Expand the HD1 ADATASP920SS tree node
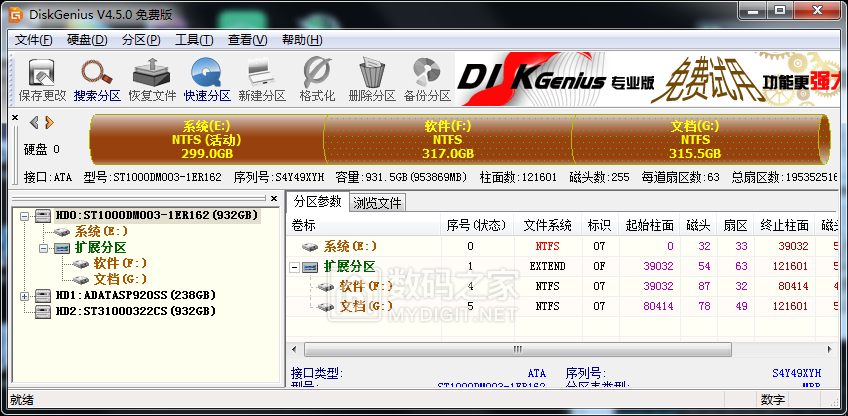 tap(24, 296)
